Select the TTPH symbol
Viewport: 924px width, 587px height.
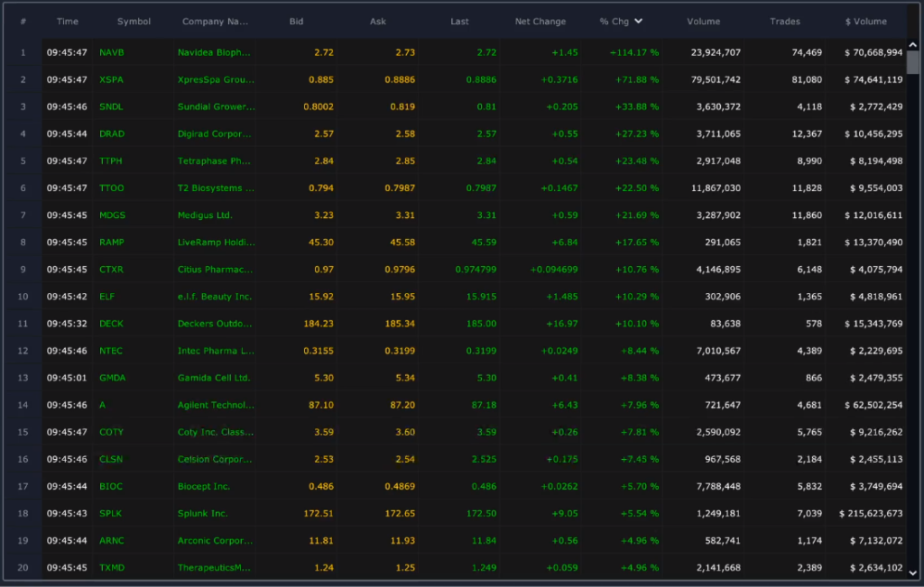(111, 161)
